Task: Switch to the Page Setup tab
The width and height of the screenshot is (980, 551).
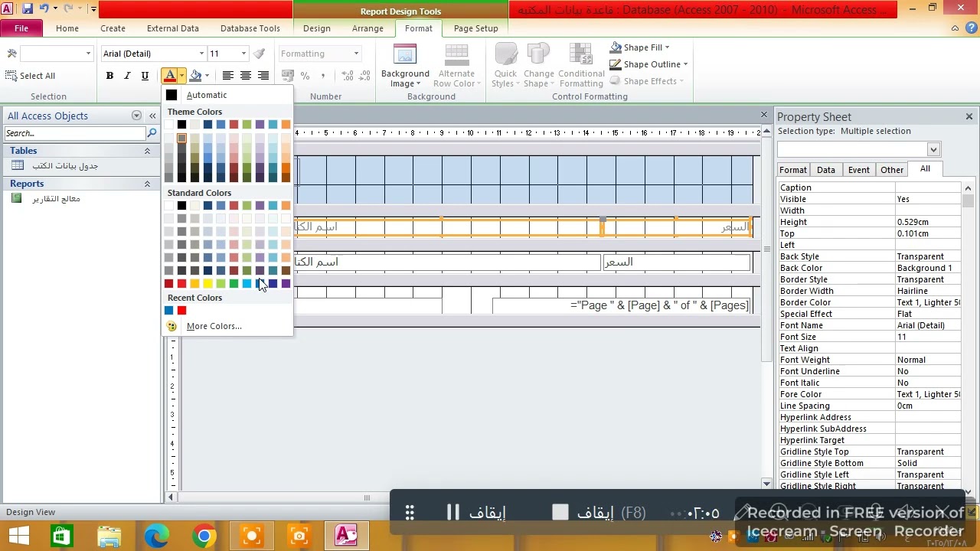Action: click(475, 28)
